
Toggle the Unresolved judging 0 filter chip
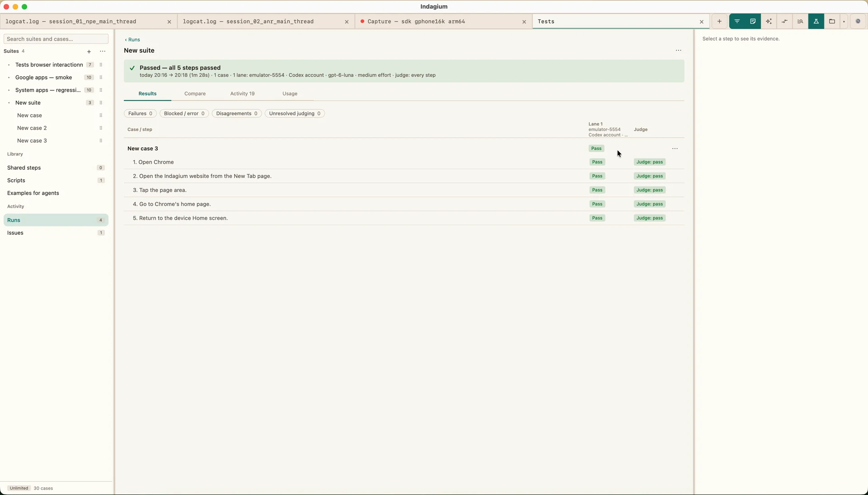tap(295, 114)
